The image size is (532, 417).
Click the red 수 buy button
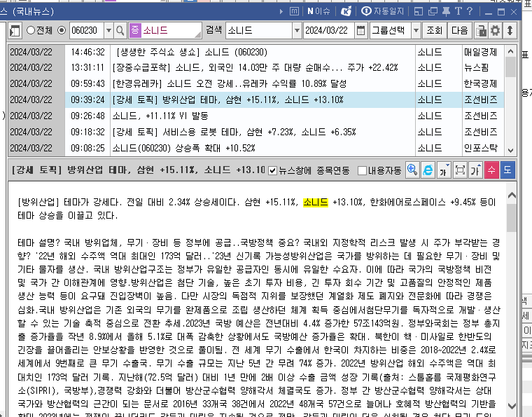tap(491, 170)
